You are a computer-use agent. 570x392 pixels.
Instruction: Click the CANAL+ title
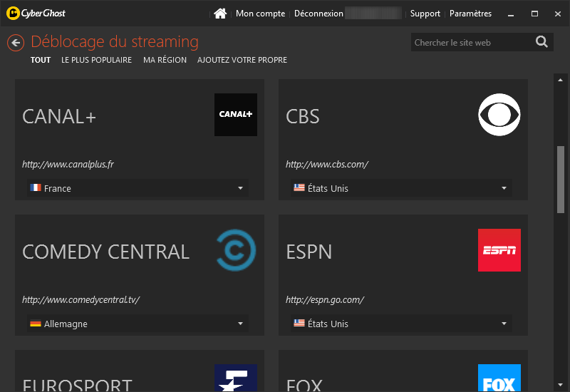pos(59,117)
